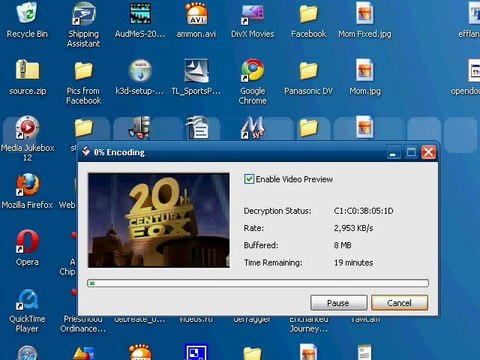Click the encoding progress bar

coord(258,283)
